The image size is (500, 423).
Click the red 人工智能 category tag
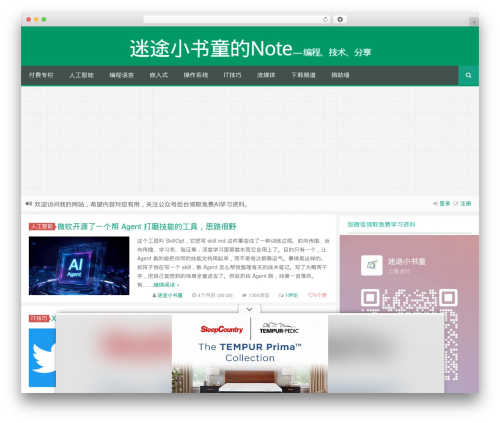[42, 227]
